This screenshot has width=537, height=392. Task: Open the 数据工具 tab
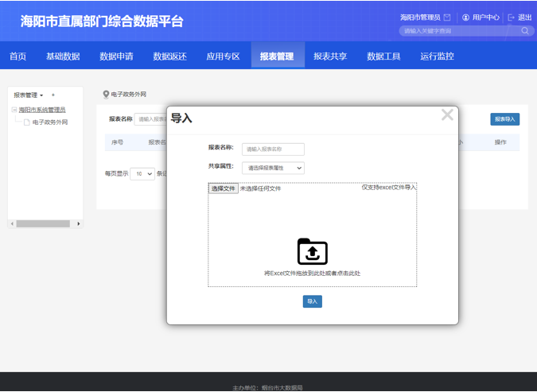coord(383,56)
